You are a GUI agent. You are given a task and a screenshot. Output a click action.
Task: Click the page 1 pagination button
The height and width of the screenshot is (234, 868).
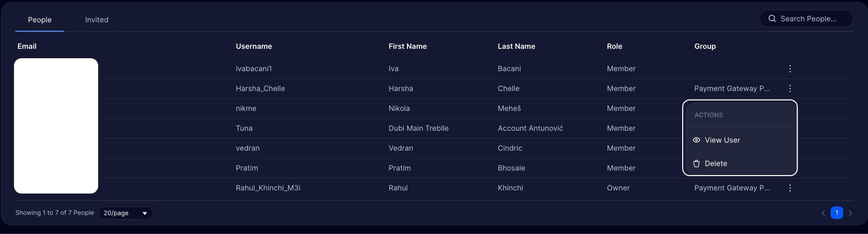(x=837, y=213)
